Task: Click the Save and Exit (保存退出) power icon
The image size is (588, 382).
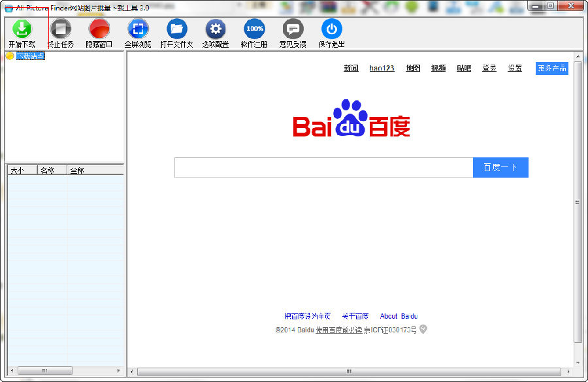Action: tap(331, 29)
